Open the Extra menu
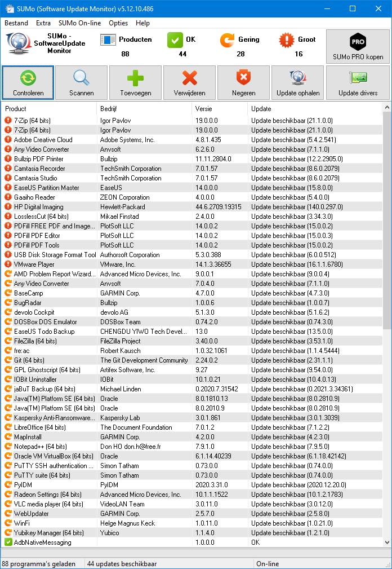Image resolution: width=392 pixels, height=569 pixels. pos(43,23)
